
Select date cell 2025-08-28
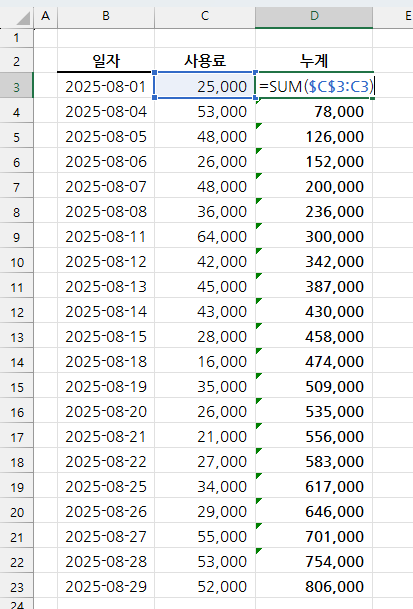[x=106, y=561]
